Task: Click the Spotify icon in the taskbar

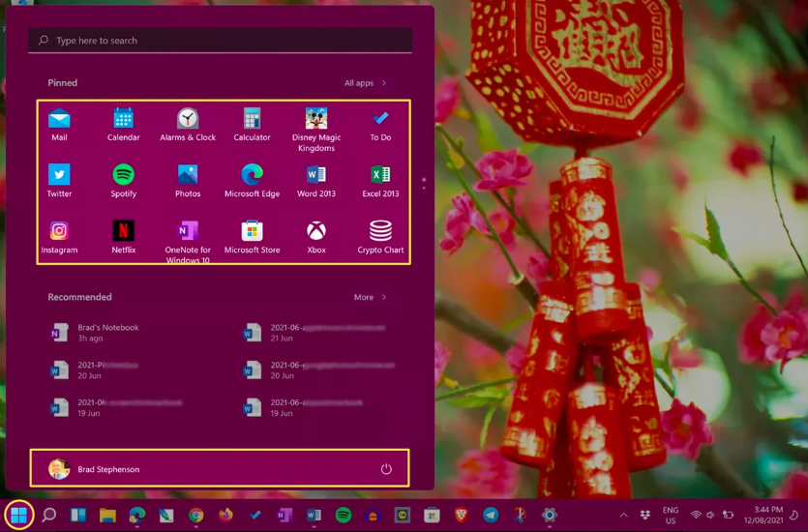Action: point(344,515)
